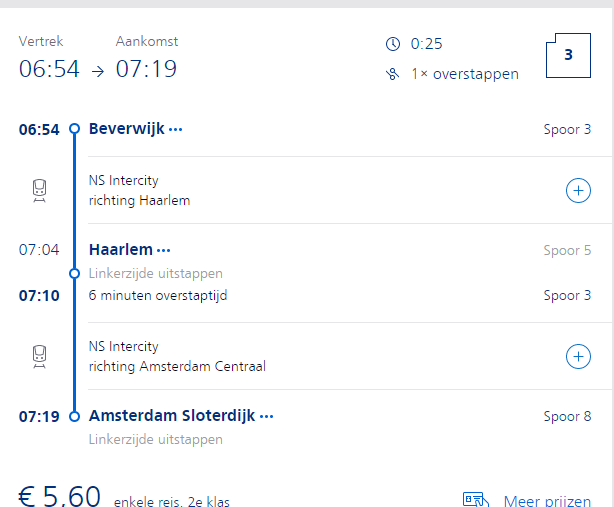Open Amsterdam Sloterdijk options dots

266,416
